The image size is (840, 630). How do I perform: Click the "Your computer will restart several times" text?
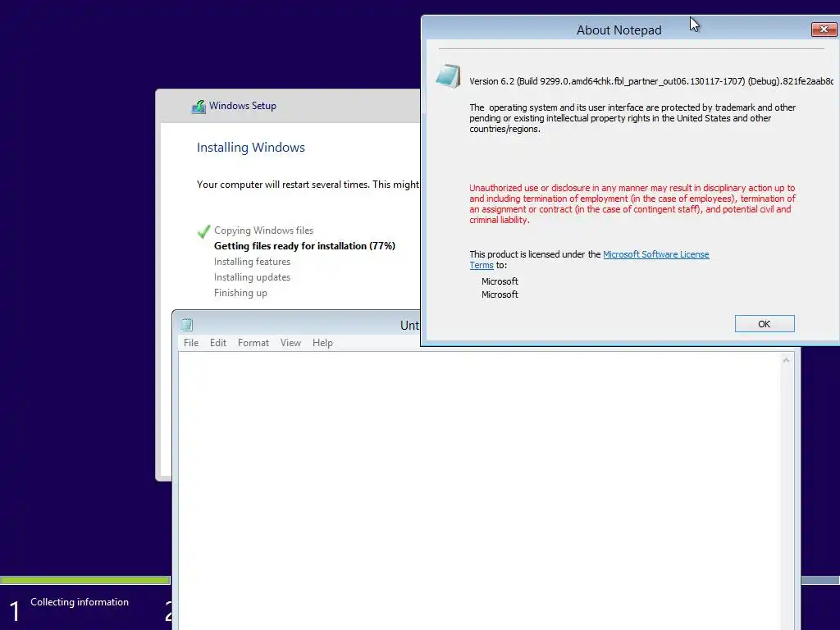308,185
